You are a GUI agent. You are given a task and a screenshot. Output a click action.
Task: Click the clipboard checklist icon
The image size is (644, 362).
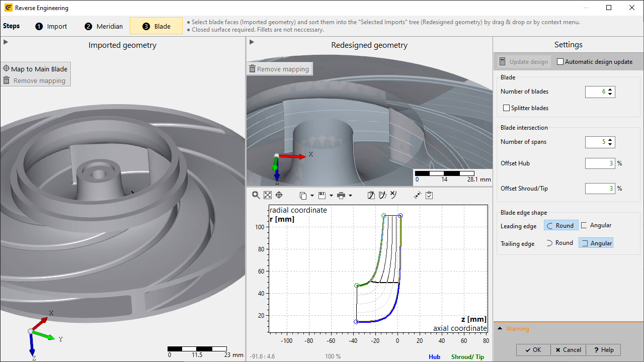tap(429, 195)
